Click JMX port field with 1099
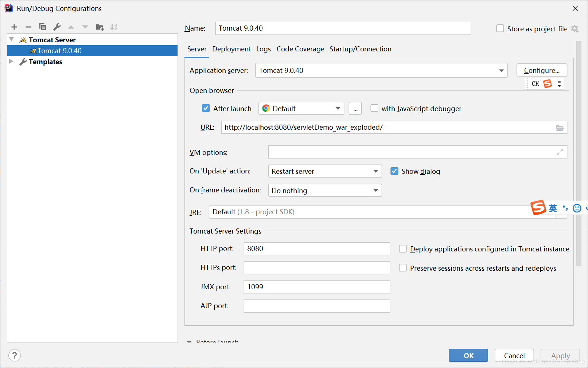The height and width of the screenshot is (368, 588). (x=317, y=287)
